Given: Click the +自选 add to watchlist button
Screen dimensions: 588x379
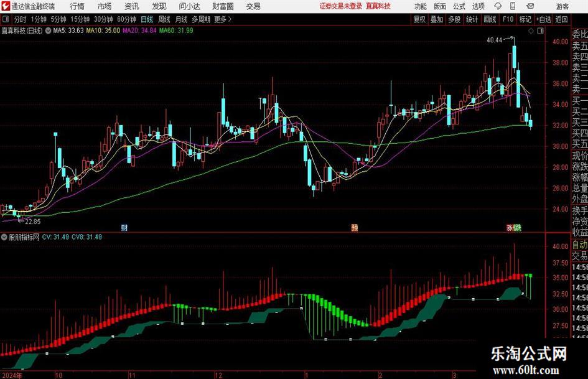Looking at the screenshot, I should [x=543, y=19].
